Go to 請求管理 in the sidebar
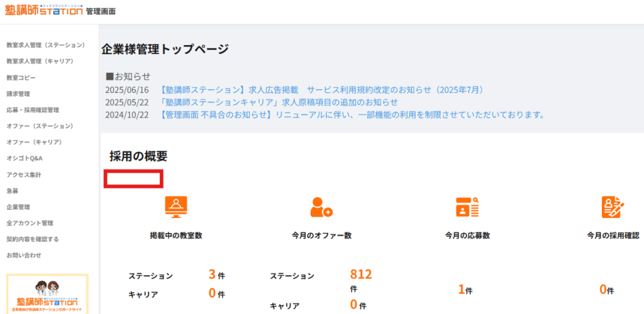 tap(18, 94)
